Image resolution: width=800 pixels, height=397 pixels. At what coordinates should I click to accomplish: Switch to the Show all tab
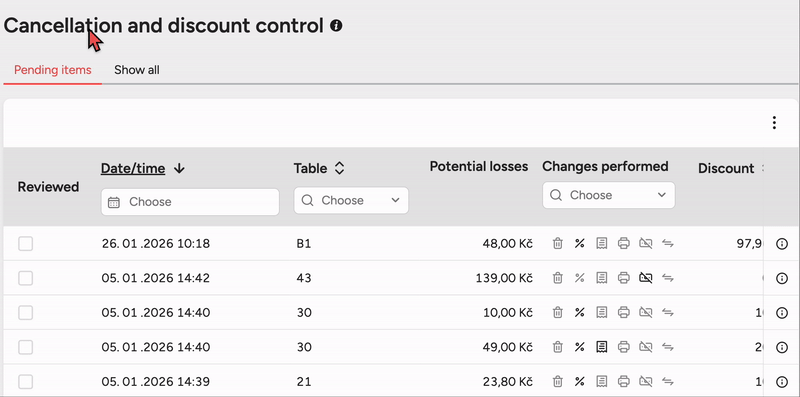click(137, 70)
